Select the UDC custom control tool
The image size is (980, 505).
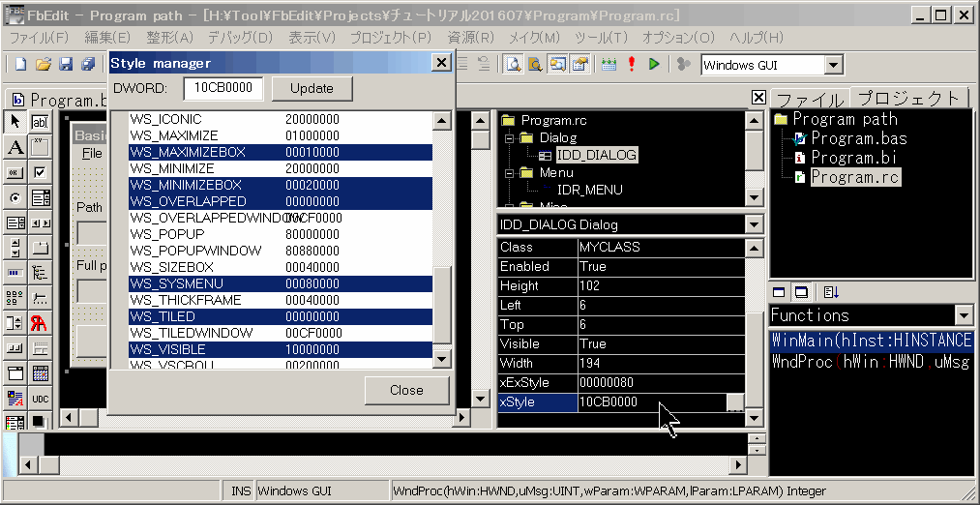pos(40,399)
